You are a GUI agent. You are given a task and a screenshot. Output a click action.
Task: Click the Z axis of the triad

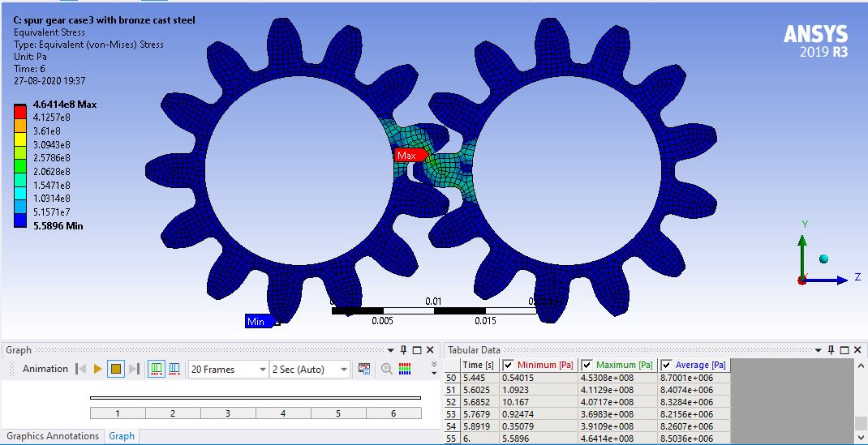click(827, 280)
